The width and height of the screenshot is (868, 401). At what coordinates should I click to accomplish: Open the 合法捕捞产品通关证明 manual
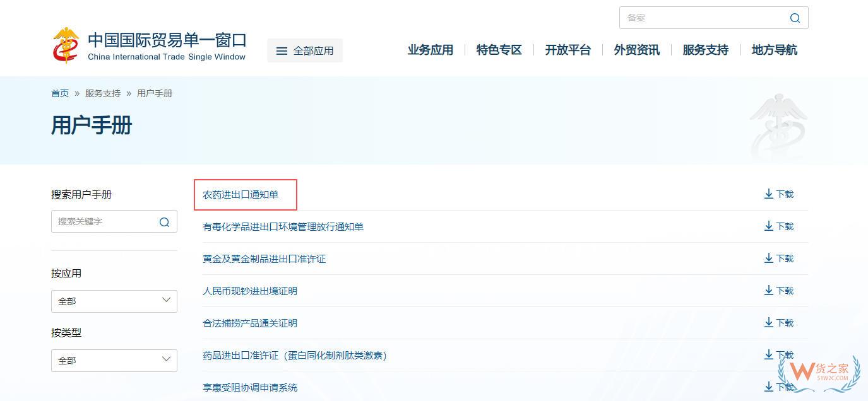(x=250, y=323)
